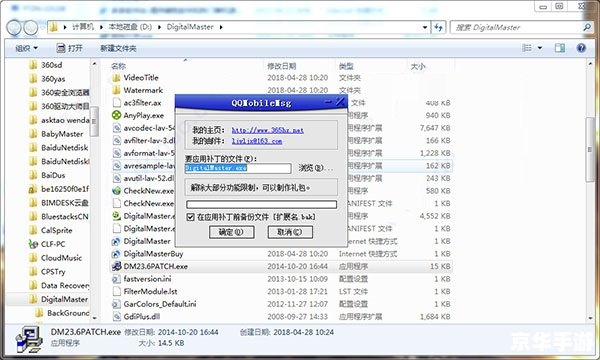The height and width of the screenshot is (360, 600).
Task: Sort by 类型 column header
Action: tap(346, 66)
